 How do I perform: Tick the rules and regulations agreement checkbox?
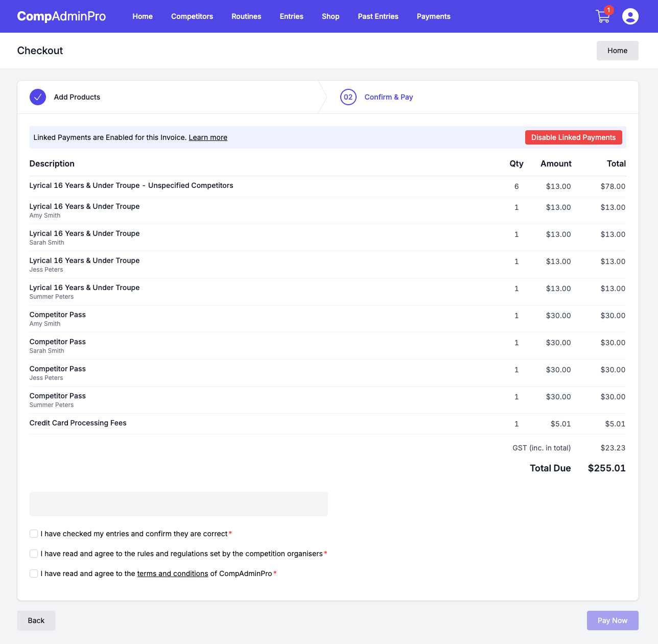tap(34, 554)
